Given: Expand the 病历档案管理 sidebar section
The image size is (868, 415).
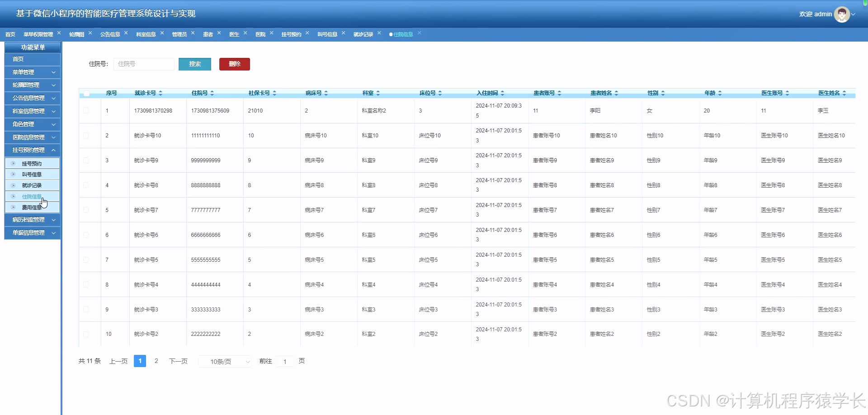Looking at the screenshot, I should pyautogui.click(x=33, y=220).
